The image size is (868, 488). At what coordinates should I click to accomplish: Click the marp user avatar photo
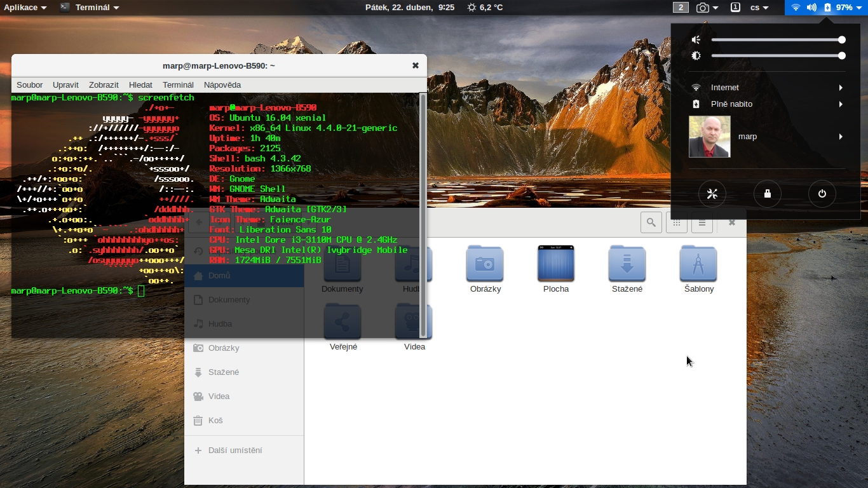click(710, 137)
